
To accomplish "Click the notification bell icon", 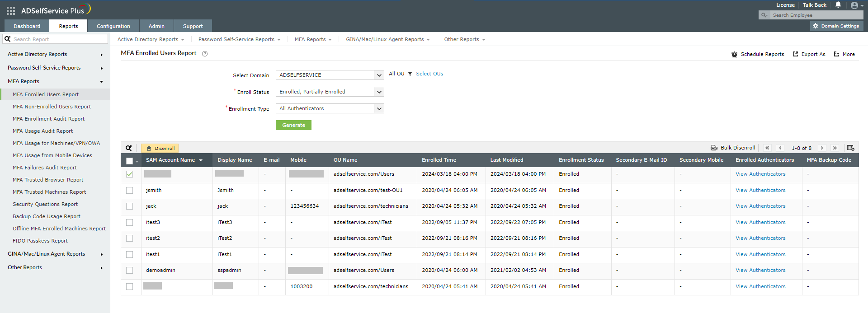I will pos(838,5).
